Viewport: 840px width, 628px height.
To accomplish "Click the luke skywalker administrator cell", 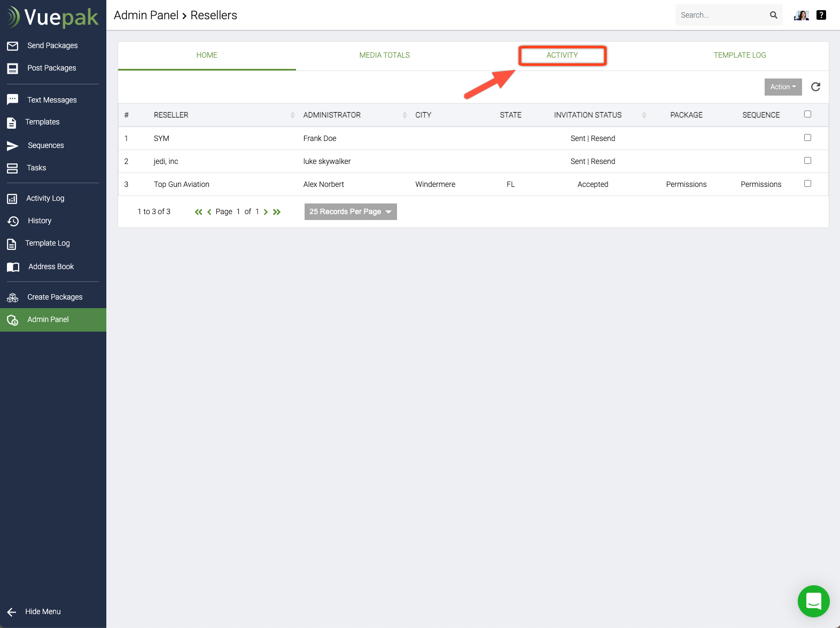I will click(327, 162).
